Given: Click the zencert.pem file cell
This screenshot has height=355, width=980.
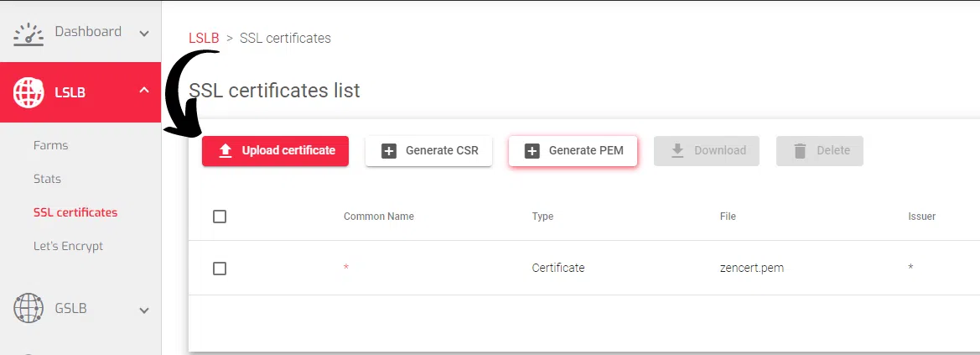Looking at the screenshot, I should (x=752, y=268).
